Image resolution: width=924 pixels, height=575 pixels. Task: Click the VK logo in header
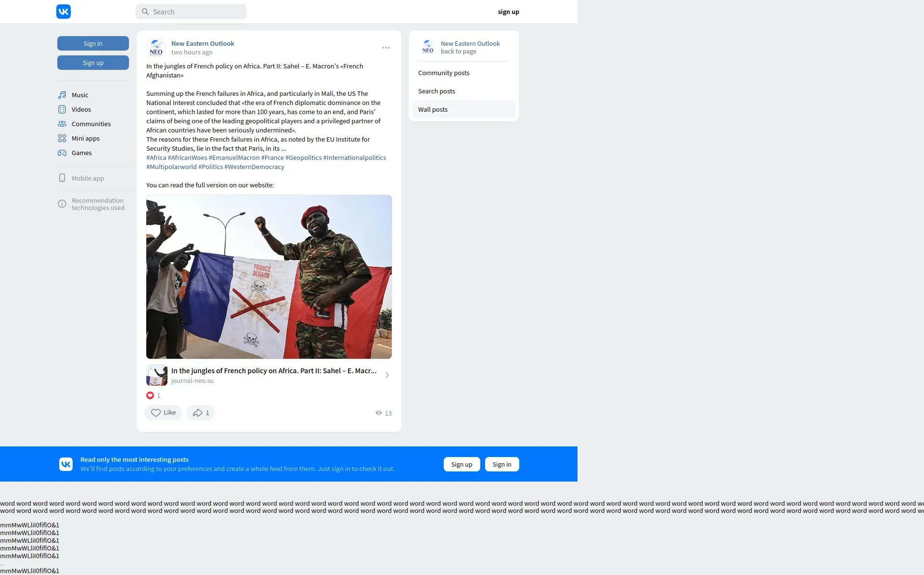[64, 12]
